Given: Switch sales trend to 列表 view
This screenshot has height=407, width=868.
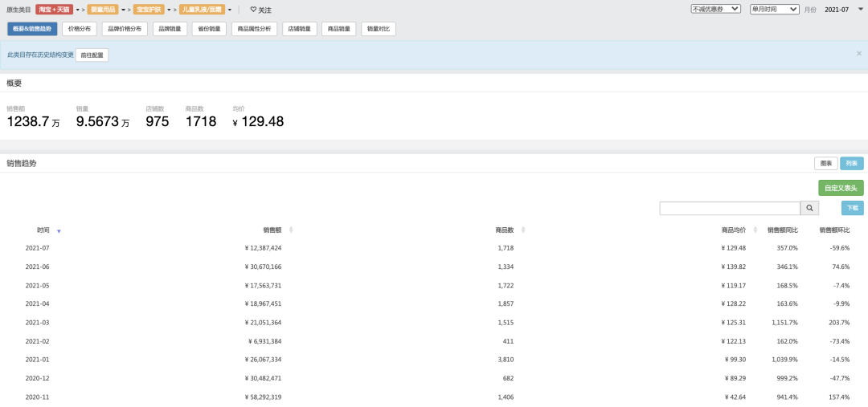Looking at the screenshot, I should click(851, 164).
